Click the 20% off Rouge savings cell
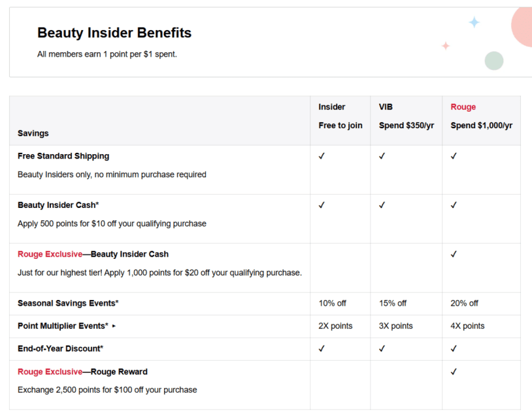Image resolution: width=532 pixels, height=413 pixels. pos(465,303)
